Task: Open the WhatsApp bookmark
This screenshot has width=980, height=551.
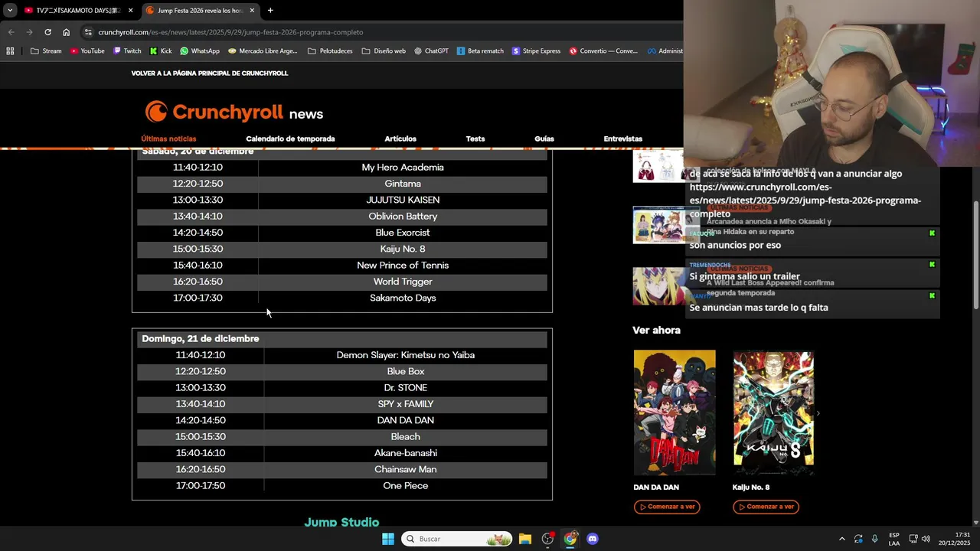Action: (x=200, y=51)
